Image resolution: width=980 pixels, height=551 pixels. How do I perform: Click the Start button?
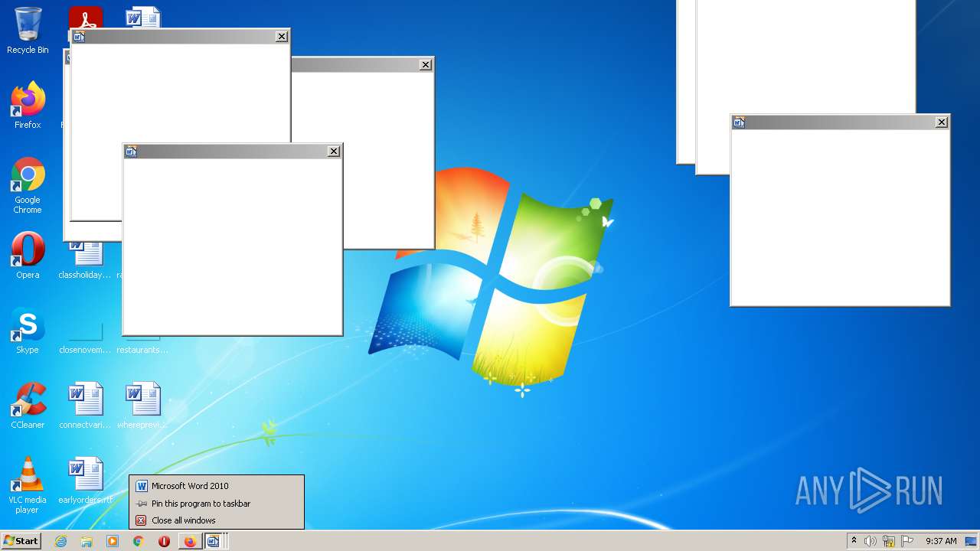tap(21, 541)
